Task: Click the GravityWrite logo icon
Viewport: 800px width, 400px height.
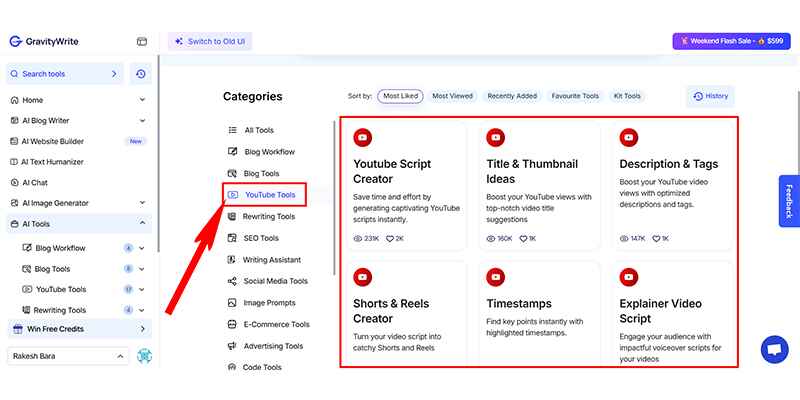Action: pos(15,41)
